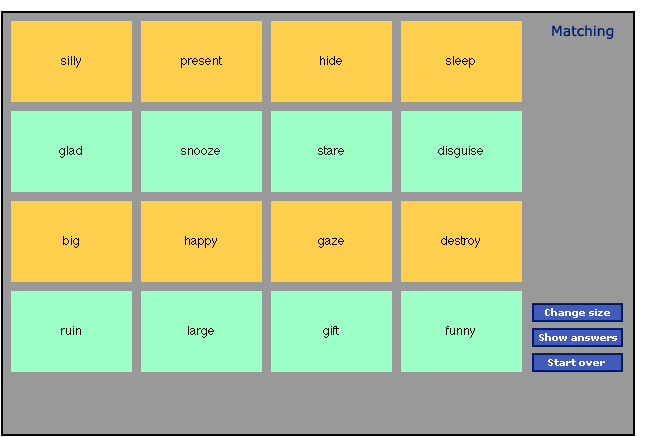647x437 pixels.
Task: Click the 'happy' card
Action: pos(201,241)
